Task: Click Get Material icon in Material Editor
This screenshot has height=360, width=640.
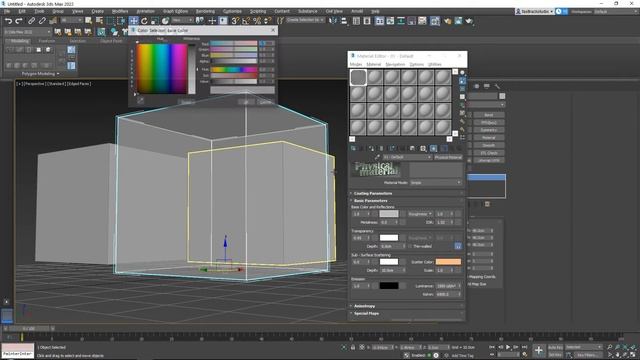Action: click(353, 149)
